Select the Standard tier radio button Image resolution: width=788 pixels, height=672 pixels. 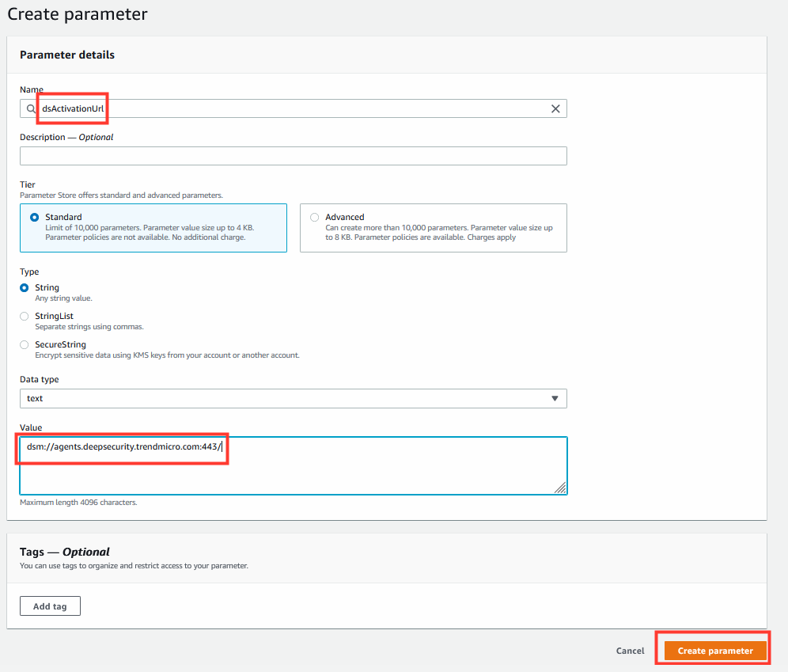point(34,217)
